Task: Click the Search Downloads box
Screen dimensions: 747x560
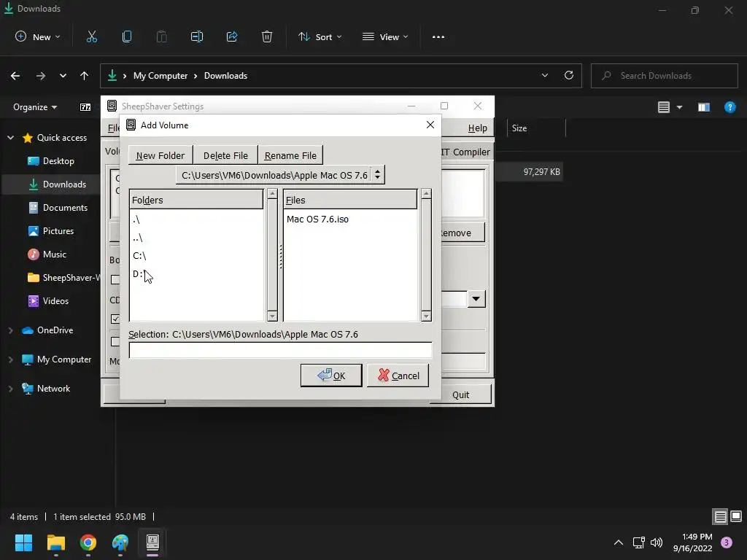Action: [665, 76]
